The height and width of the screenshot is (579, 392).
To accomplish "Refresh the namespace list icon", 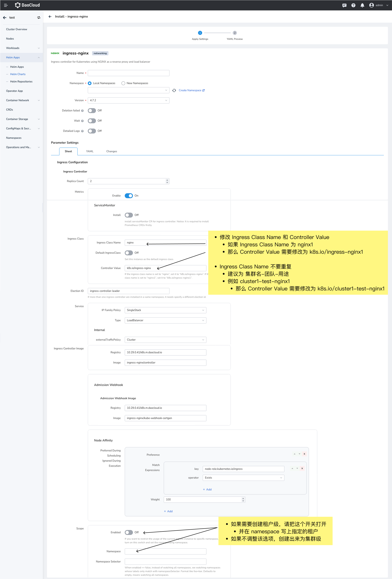I will tap(174, 90).
